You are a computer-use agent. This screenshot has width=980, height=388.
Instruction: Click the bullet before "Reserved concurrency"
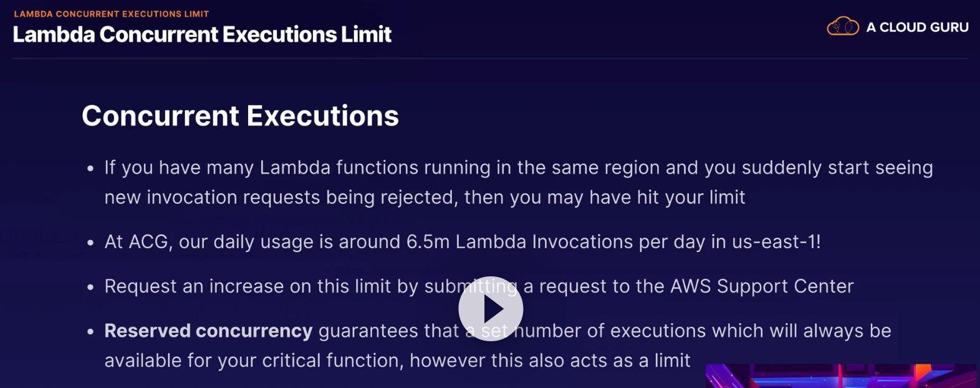click(91, 331)
